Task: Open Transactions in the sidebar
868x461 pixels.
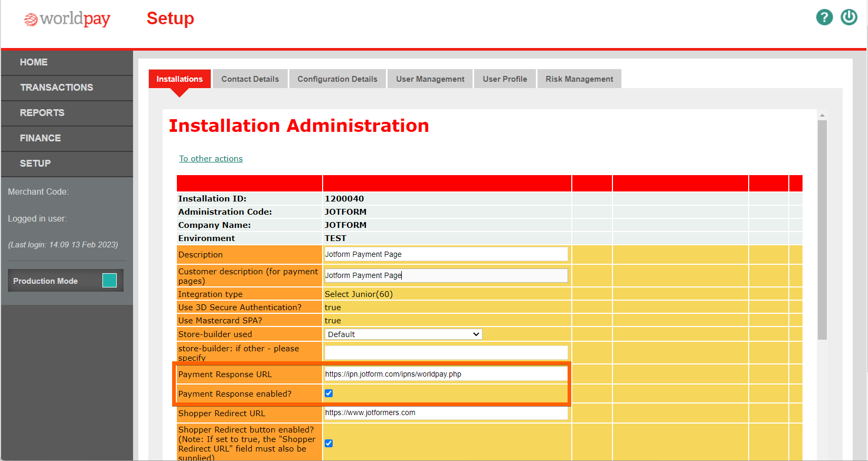Action: [56, 88]
